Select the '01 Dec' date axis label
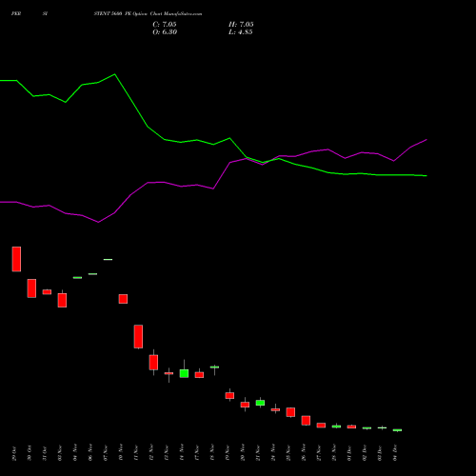This screenshot has width=476, height=476. pos(349,453)
